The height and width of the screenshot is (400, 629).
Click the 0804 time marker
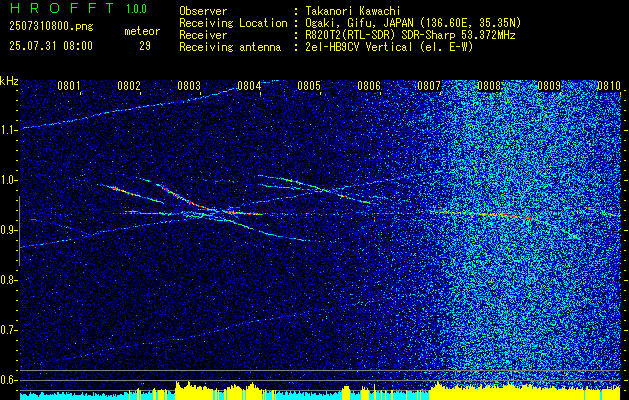coord(249,86)
